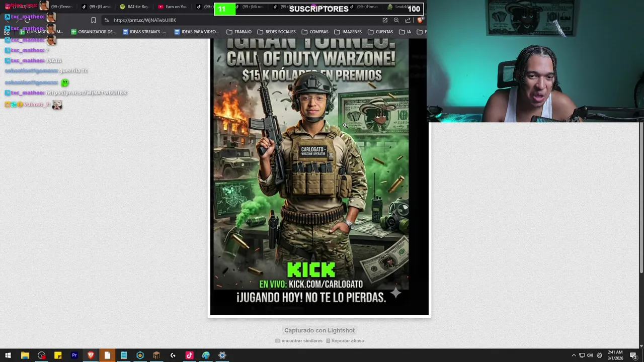Viewport: 644px width, 362px height.
Task: Open the site settings icon before the URL
Action: click(106, 20)
